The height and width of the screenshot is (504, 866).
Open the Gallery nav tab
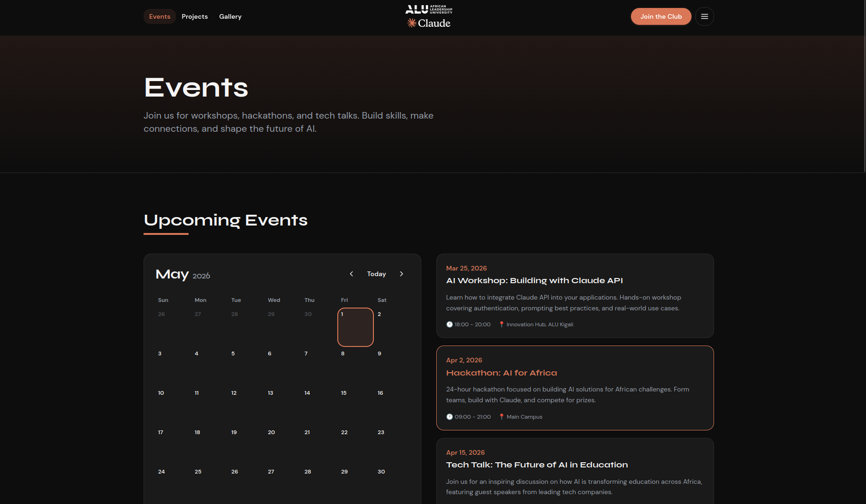(230, 16)
